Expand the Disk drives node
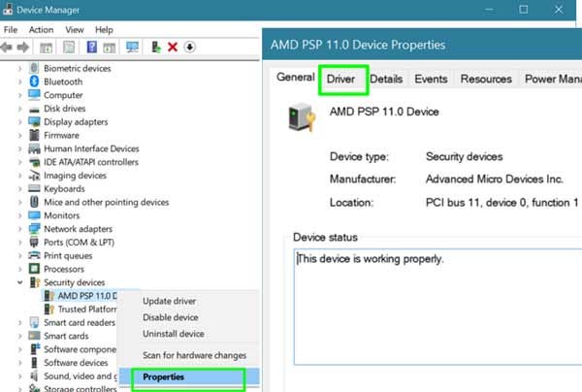This screenshot has height=392, width=582. click(19, 109)
